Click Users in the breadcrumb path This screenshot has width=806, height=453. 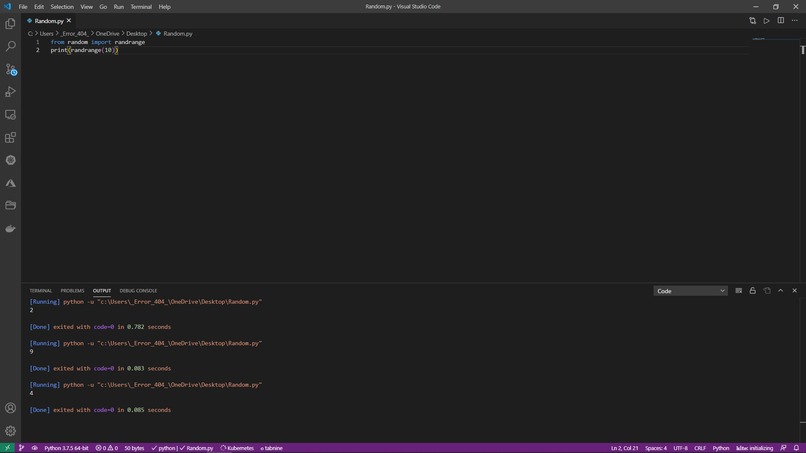coord(47,33)
